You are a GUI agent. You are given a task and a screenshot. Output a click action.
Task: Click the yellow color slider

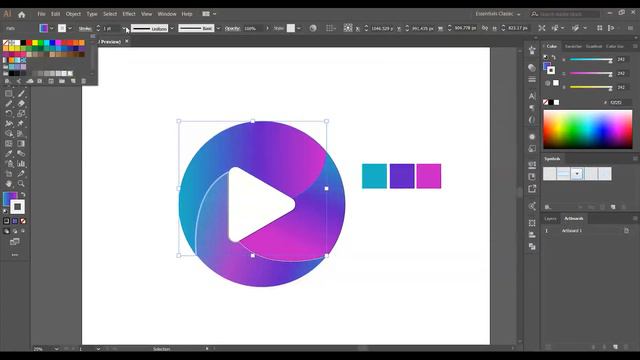591,87
